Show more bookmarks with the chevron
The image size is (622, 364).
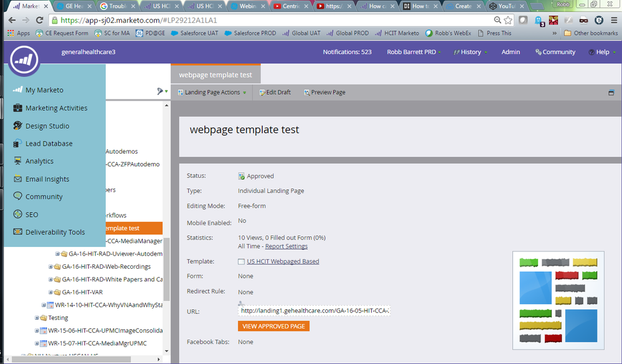click(554, 34)
